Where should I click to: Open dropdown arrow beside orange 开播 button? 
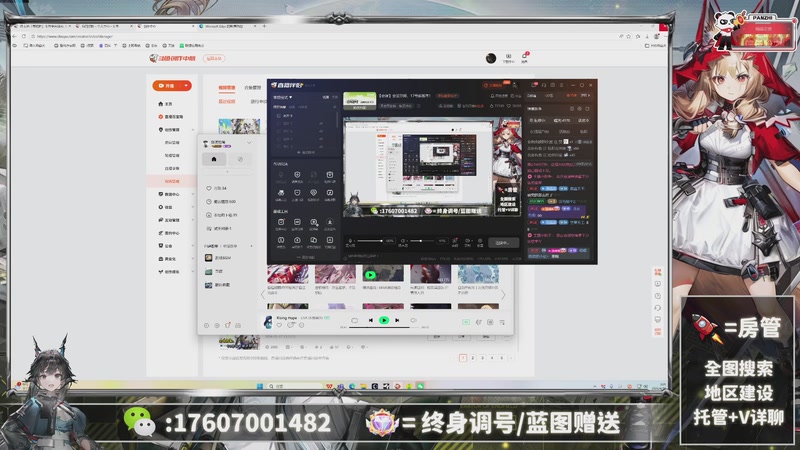click(186, 86)
